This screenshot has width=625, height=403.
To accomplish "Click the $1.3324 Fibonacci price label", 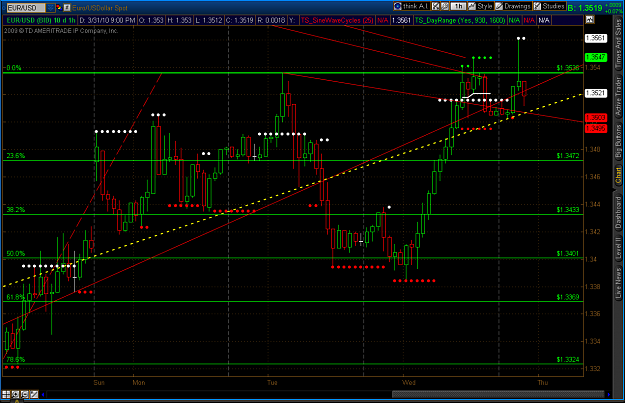I will (x=568, y=360).
